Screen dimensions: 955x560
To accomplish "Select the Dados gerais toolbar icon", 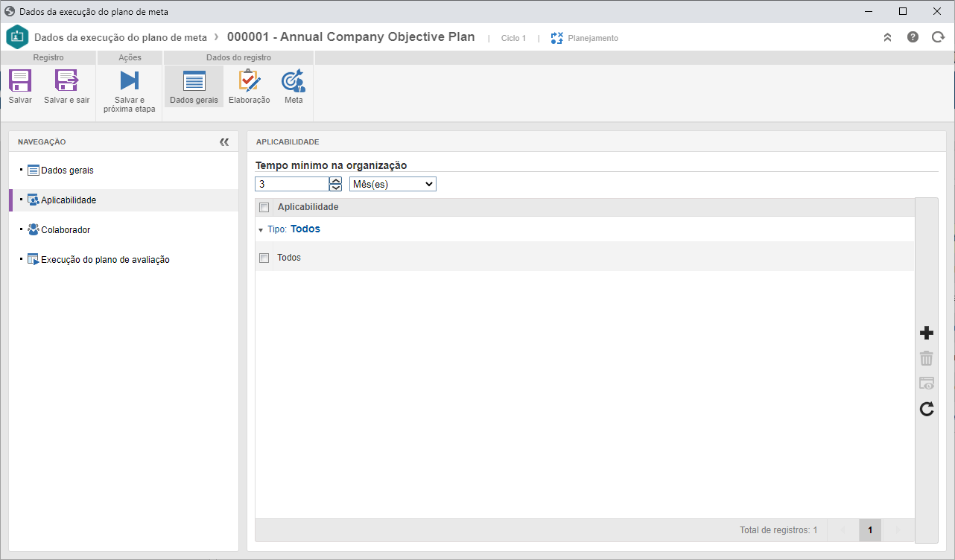I will [x=194, y=80].
